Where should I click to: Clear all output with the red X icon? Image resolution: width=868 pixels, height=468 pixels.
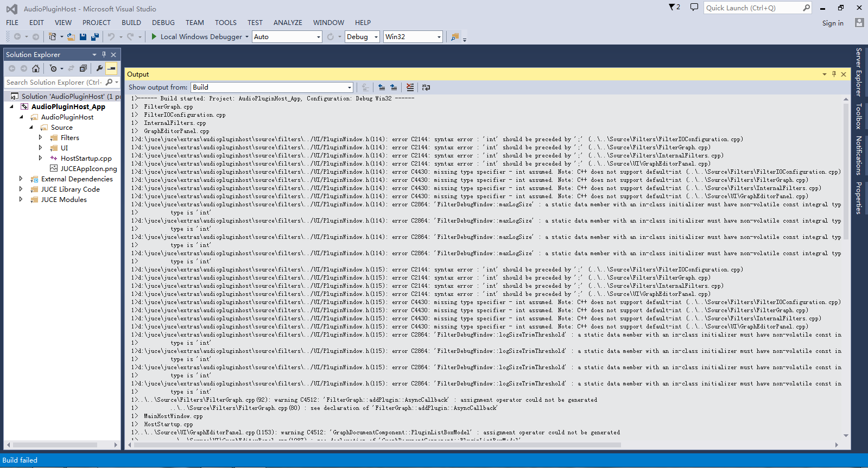[x=410, y=87]
